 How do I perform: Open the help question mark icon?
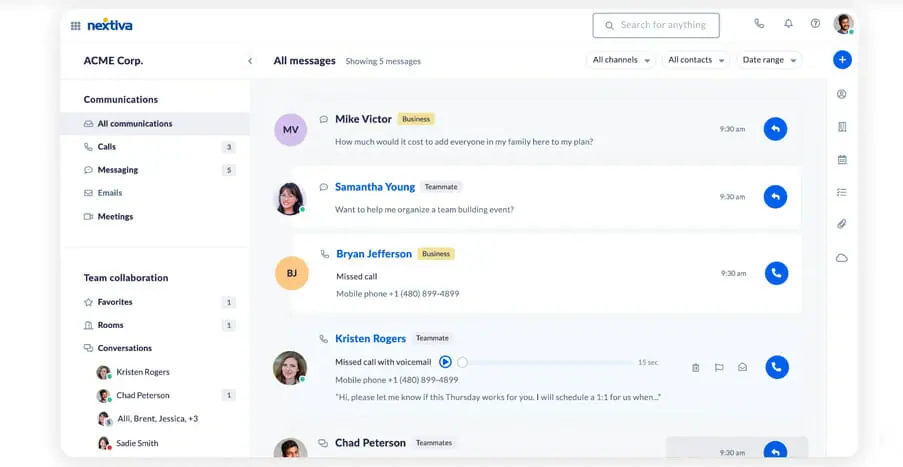(815, 24)
